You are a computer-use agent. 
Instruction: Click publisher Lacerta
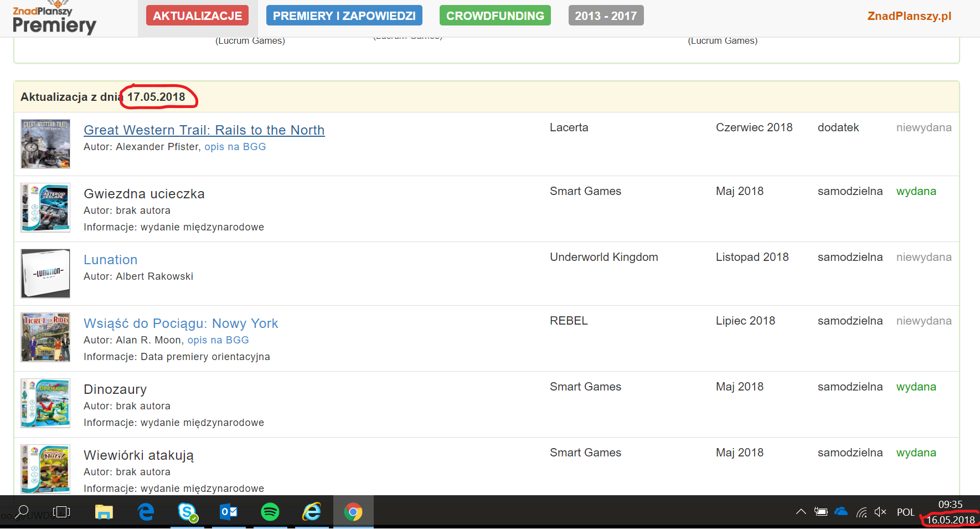[569, 127]
